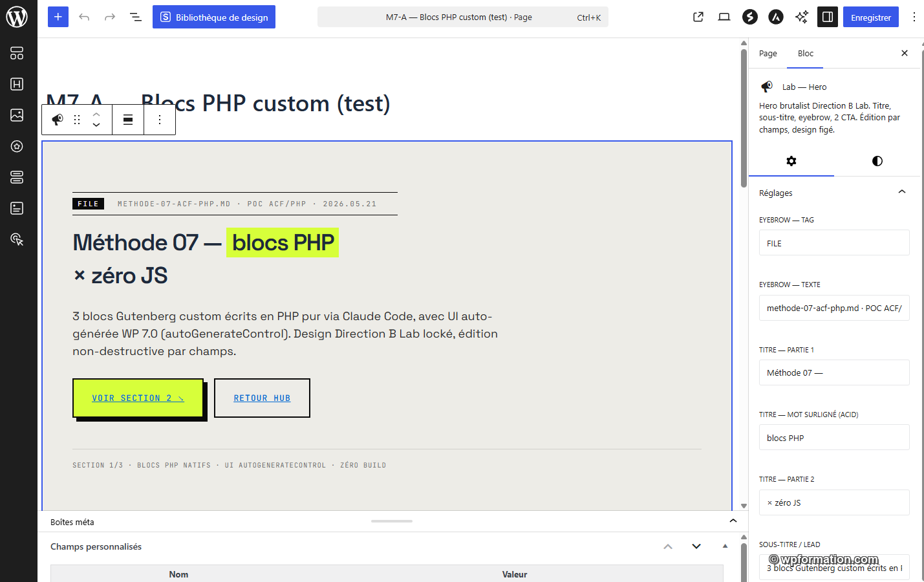Undo the last change
This screenshot has height=582, width=924.
click(x=84, y=17)
